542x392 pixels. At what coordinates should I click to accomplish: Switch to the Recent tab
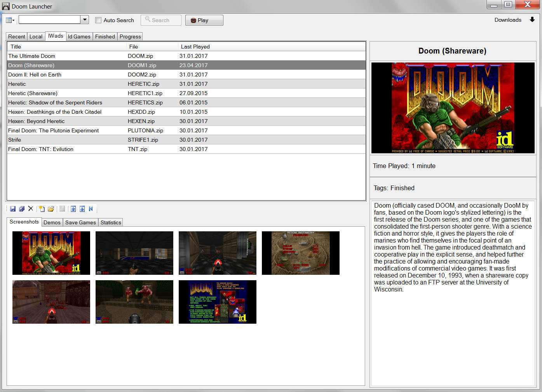17,36
